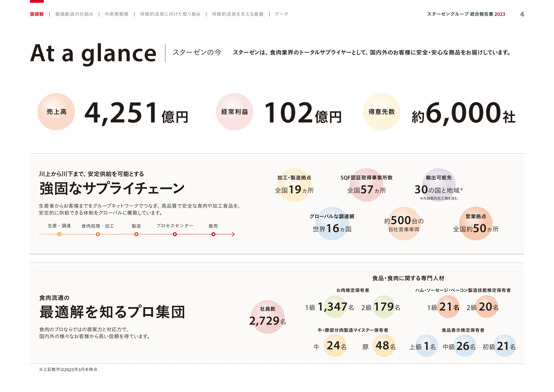The image size is (554, 392).
Task: Click the 初級 21名 食品表示検定 bubble
Action: [504, 345]
